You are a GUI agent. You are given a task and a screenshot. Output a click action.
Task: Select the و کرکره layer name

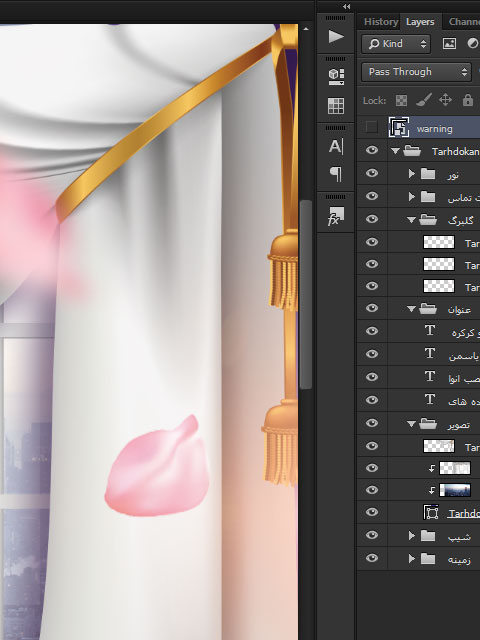465,333
